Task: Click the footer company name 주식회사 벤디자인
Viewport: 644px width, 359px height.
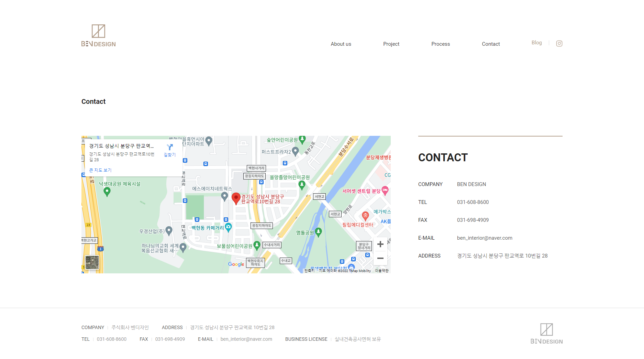Action: [x=130, y=327]
